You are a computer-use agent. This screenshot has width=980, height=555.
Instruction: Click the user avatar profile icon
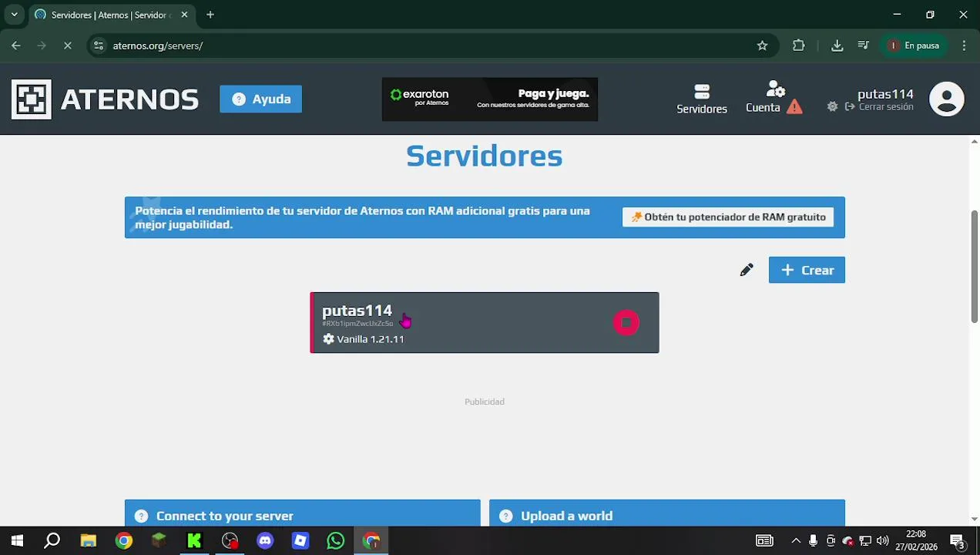(x=946, y=99)
